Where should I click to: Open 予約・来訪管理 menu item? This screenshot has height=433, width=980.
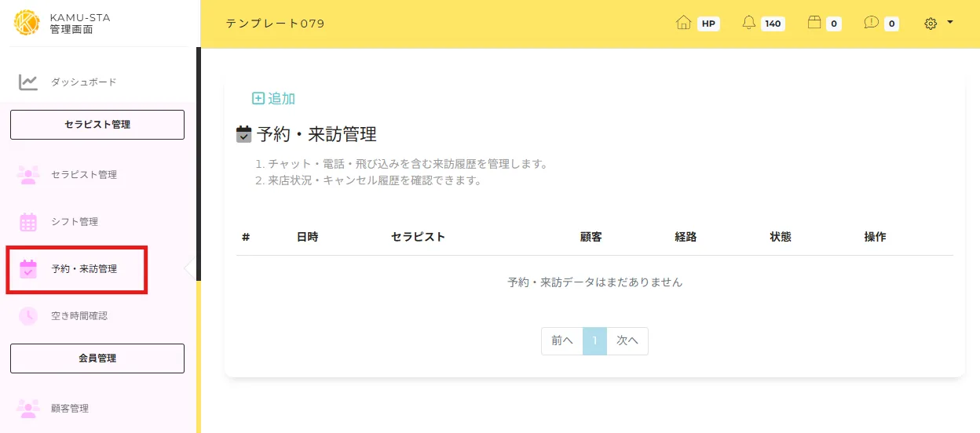(84, 269)
